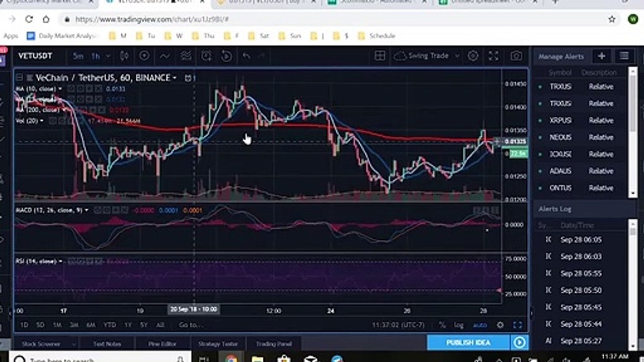
Task: Expand the Vol (20) indicator dropdown
Action: [x=41, y=121]
